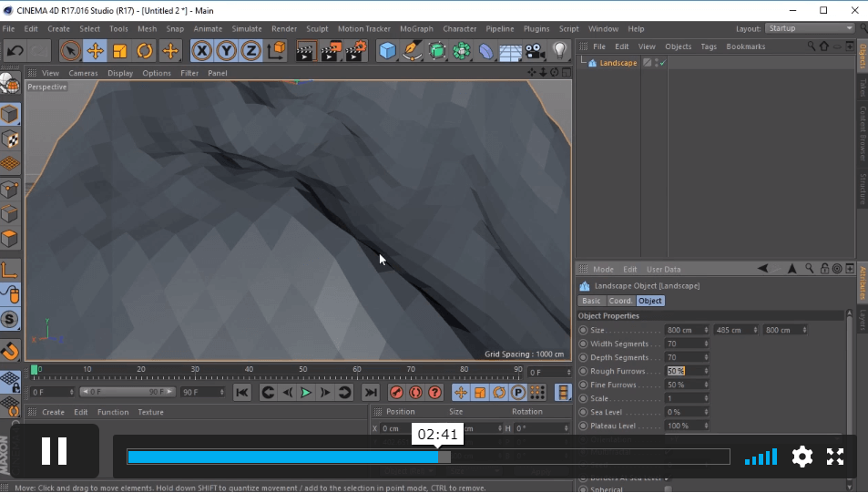Open the MoGraph menu
868x493 pixels.
[416, 28]
